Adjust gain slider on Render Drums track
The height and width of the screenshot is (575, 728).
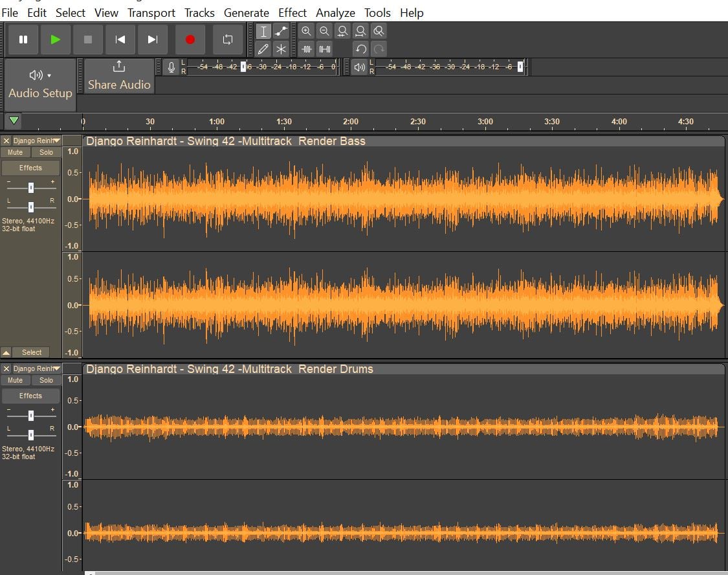[31, 416]
